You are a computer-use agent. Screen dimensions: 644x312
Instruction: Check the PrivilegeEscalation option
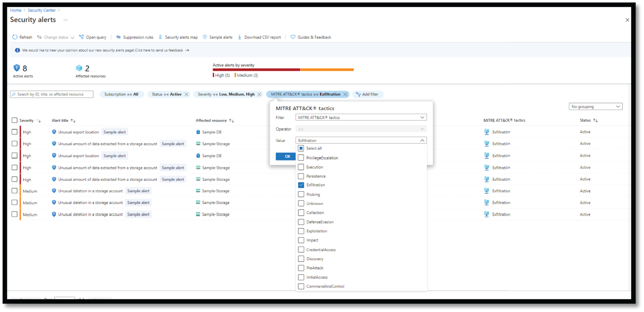tap(301, 158)
